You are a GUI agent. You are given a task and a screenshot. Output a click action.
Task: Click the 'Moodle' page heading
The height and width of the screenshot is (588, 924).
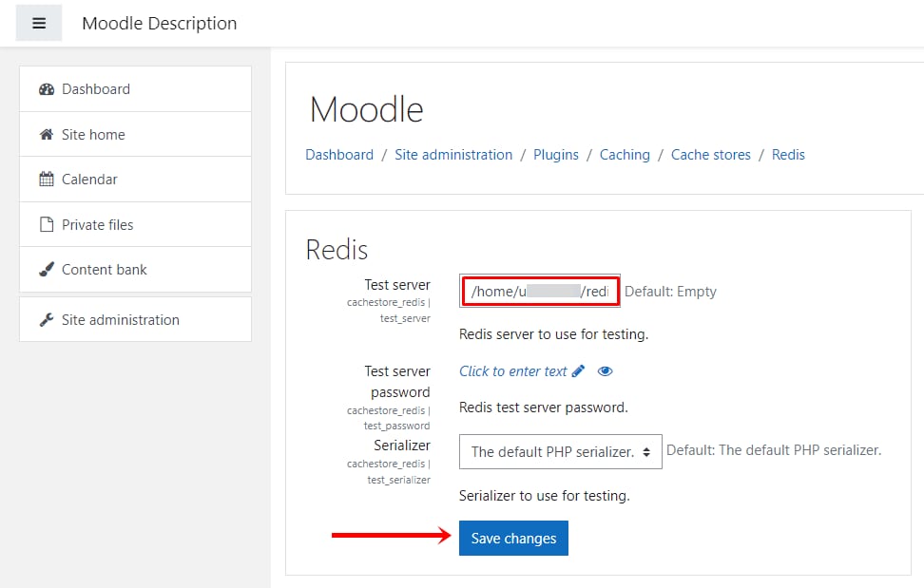(367, 109)
